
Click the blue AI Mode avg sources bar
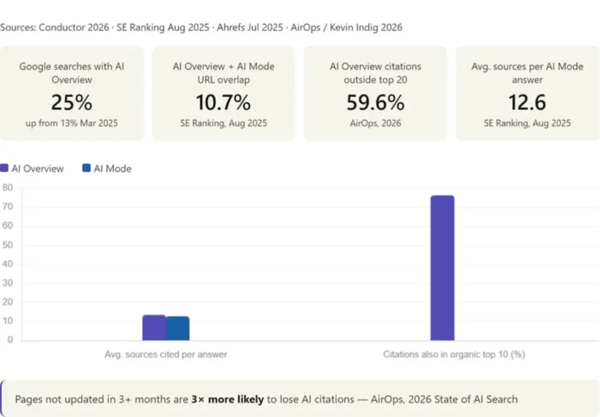tap(178, 329)
